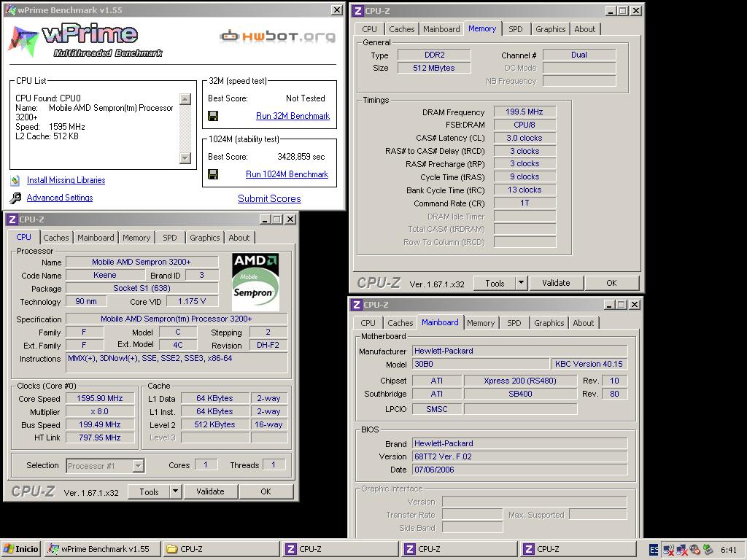Open the SPD tab in the CPU-Z Memory window
This screenshot has width=747, height=560.
pos(516,29)
